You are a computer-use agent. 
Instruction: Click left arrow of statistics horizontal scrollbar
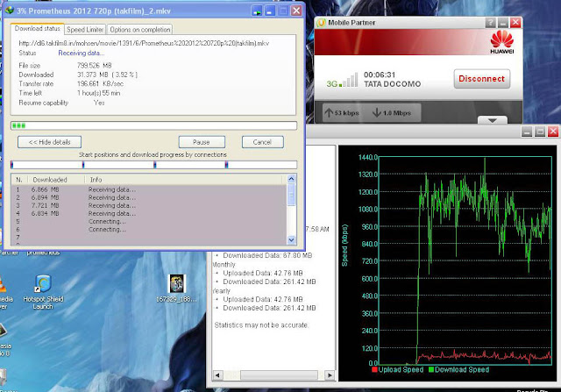[x=217, y=375]
